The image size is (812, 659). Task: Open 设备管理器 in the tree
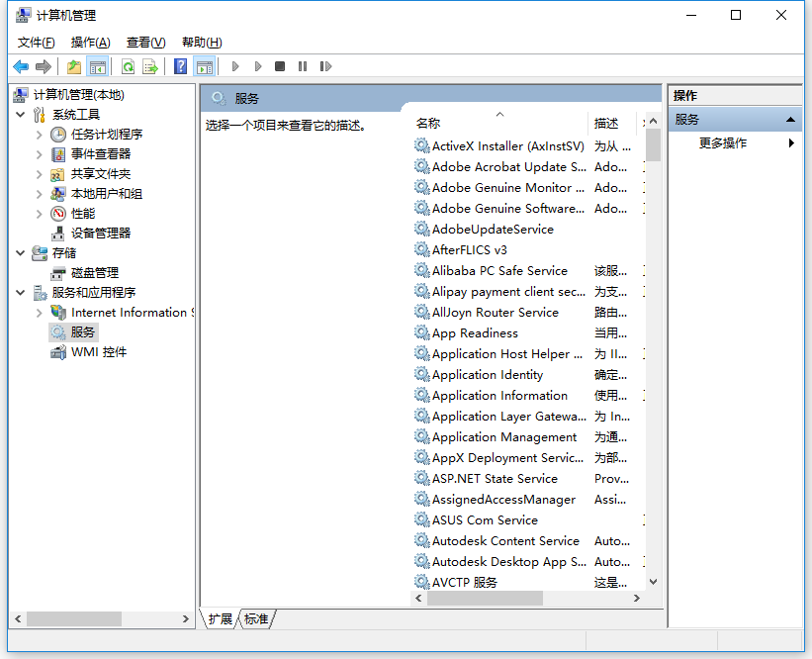point(101,234)
